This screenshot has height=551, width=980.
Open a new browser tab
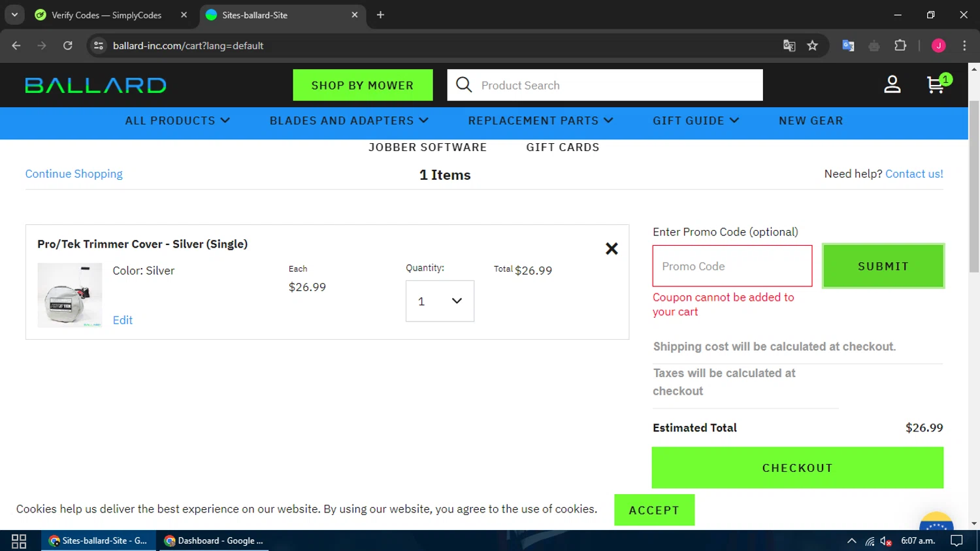tap(380, 14)
